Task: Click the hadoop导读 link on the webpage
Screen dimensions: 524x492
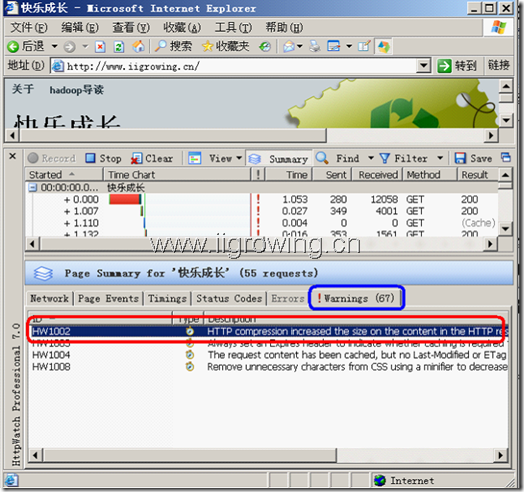Action: coord(77,90)
